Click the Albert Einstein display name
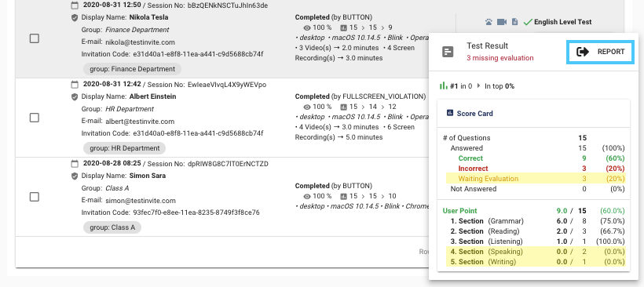The width and height of the screenshot is (644, 287). coord(153,96)
